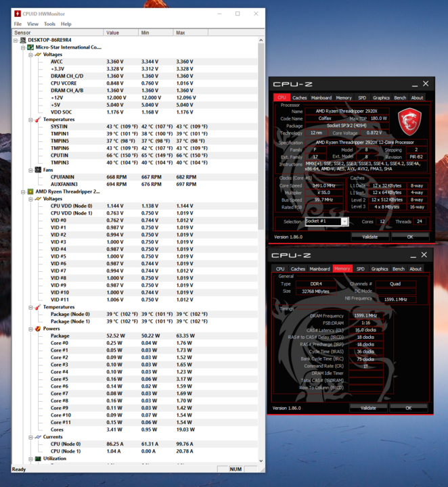Open About tab in upper CPU-Z window
This screenshot has height=487, width=448.
[x=417, y=97]
